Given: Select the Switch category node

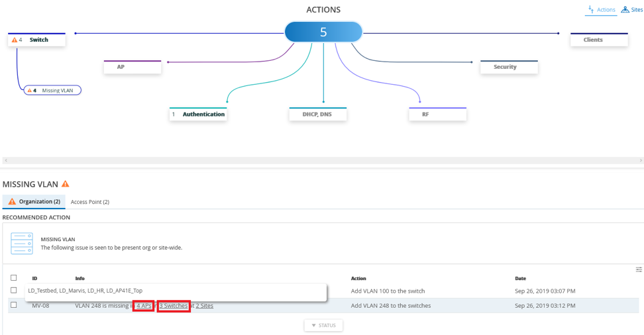Looking at the screenshot, I should [x=39, y=40].
